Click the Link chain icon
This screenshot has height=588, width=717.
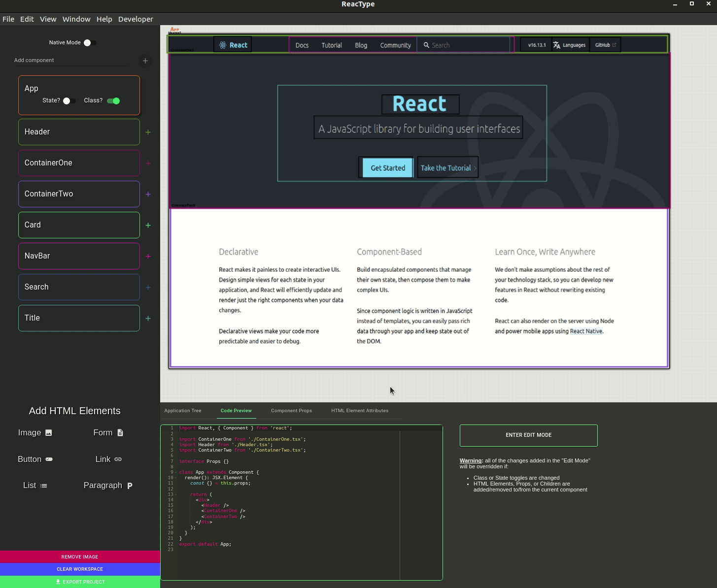pyautogui.click(x=118, y=459)
